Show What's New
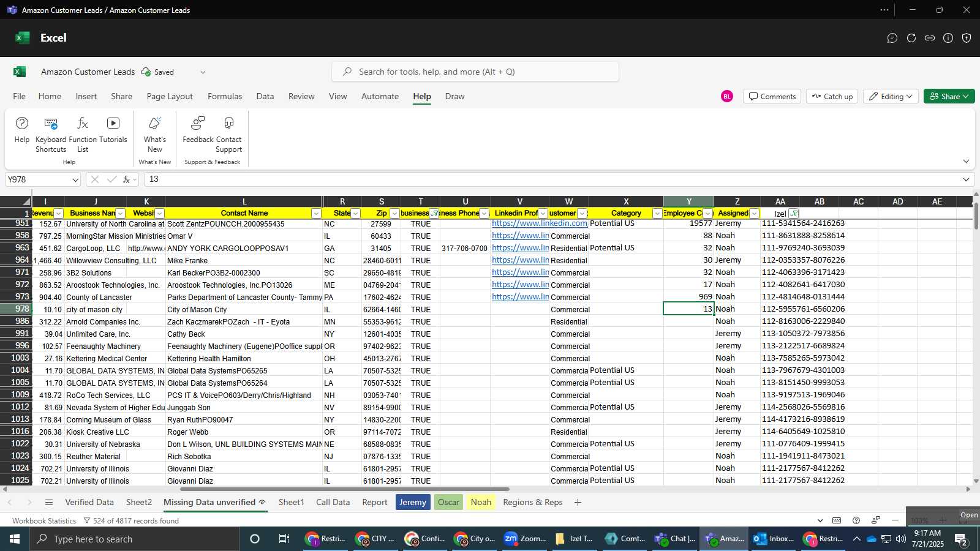This screenshot has width=980, height=551. pyautogui.click(x=155, y=135)
